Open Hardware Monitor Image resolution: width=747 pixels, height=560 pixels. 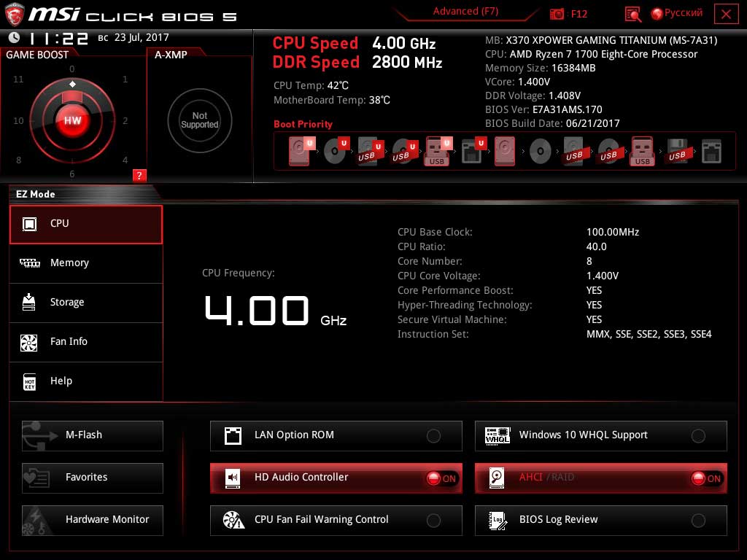[93, 520]
